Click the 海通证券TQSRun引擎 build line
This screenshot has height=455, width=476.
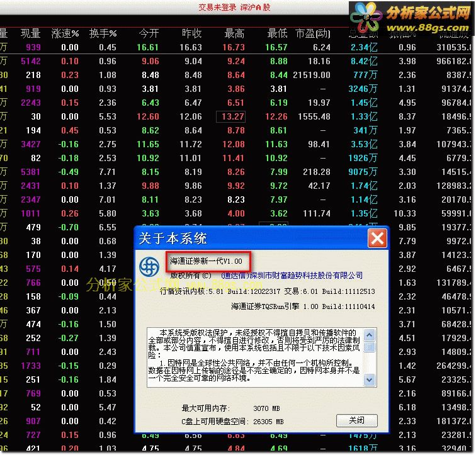(303, 306)
